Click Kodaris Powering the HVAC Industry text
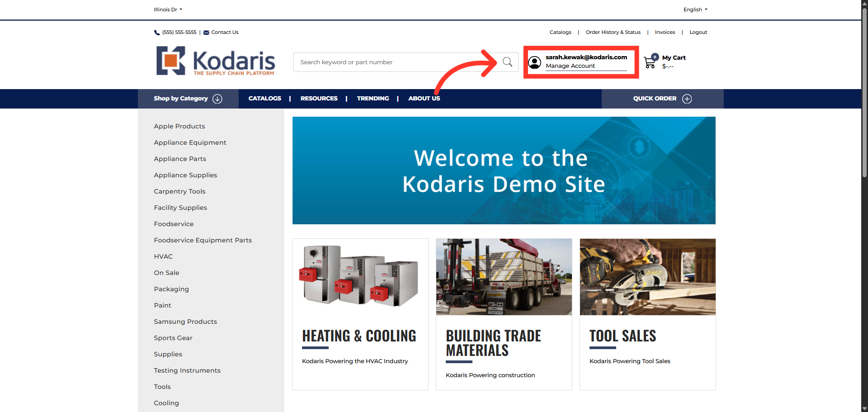868x412 pixels. coord(355,361)
